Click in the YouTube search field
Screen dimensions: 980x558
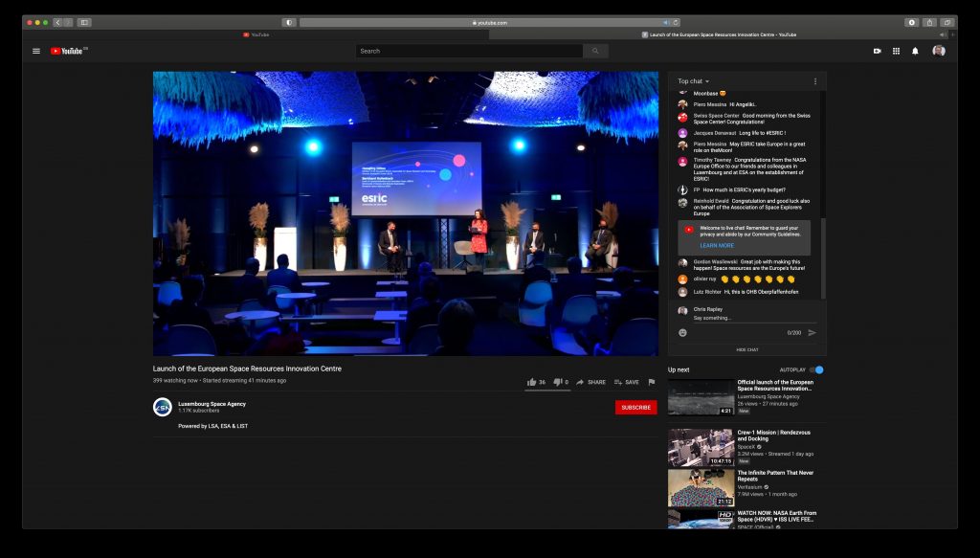pos(469,52)
